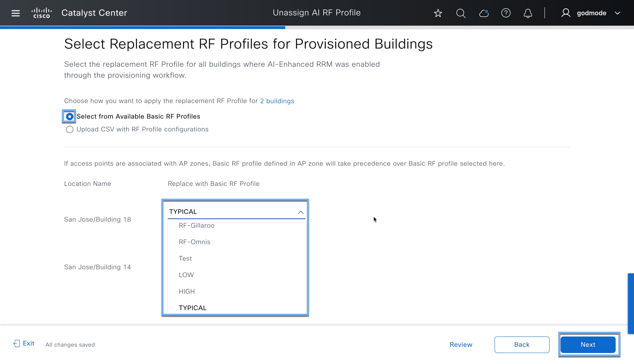Select Upload CSV with RF Profile configurations

70,130
